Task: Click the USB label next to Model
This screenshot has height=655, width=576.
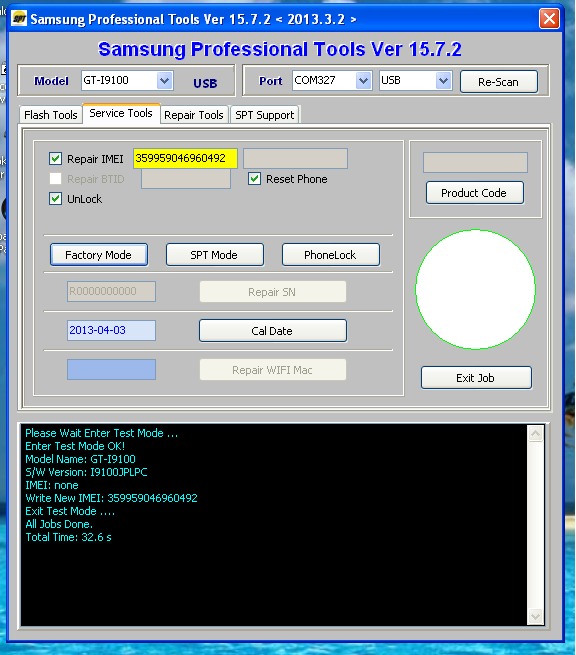Action: [x=205, y=83]
